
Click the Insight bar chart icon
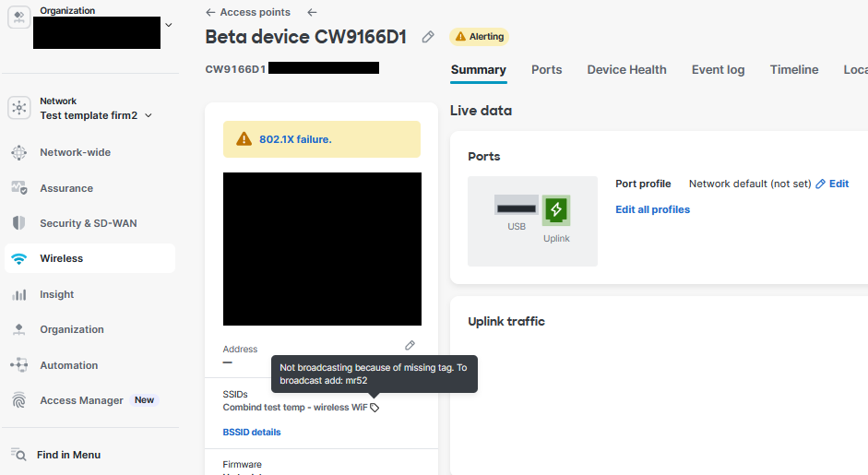coord(19,294)
